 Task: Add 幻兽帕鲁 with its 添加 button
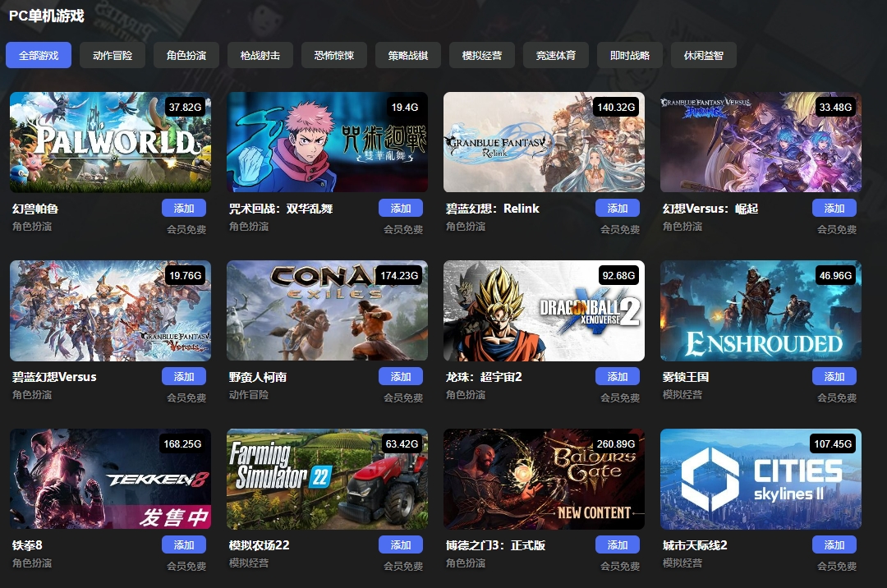coord(184,208)
